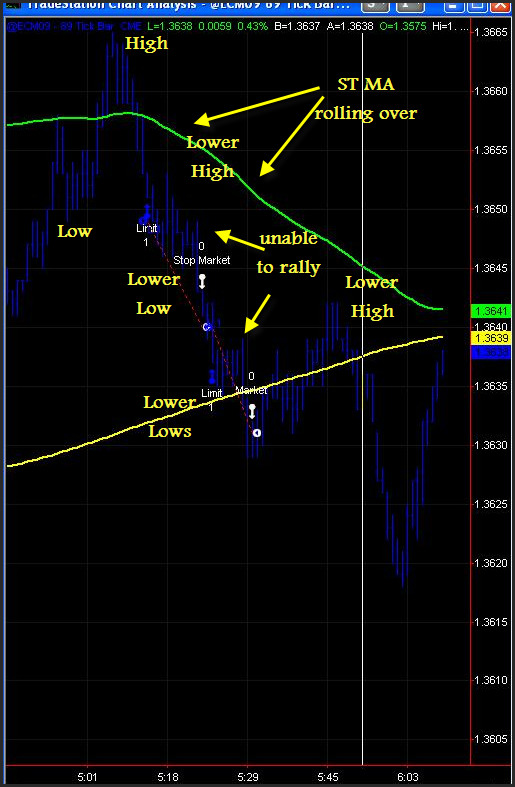Click the trade exit circle near 1.3631

tap(257, 433)
